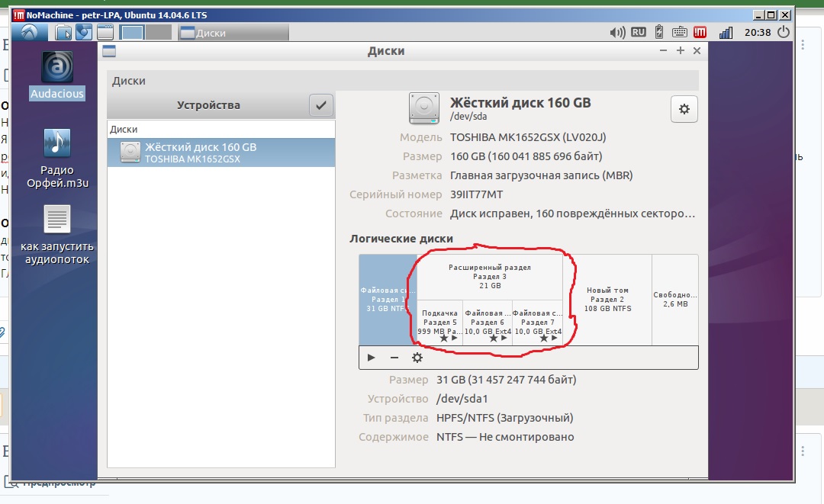The image size is (824, 504).
Task: Close the Диски window
Action: point(697,50)
